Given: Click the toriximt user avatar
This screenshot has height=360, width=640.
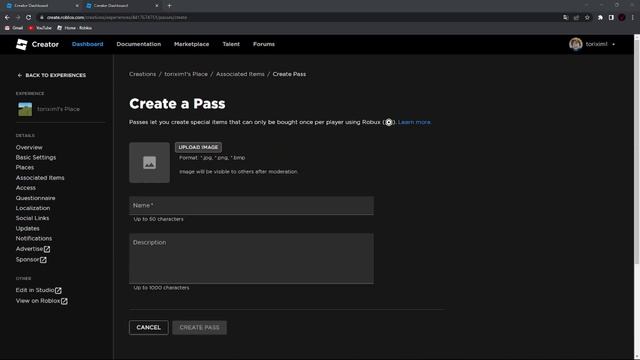Looking at the screenshot, I should (x=576, y=44).
